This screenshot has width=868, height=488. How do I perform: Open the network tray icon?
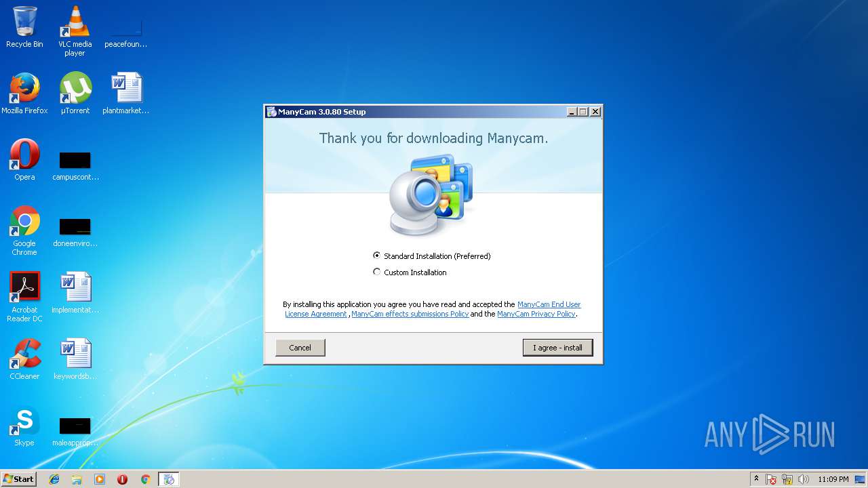point(787,479)
